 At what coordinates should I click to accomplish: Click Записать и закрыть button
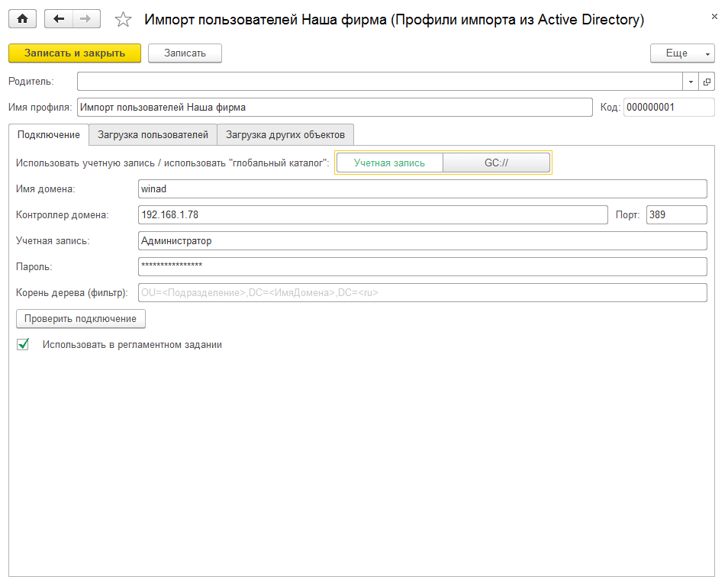[72, 53]
